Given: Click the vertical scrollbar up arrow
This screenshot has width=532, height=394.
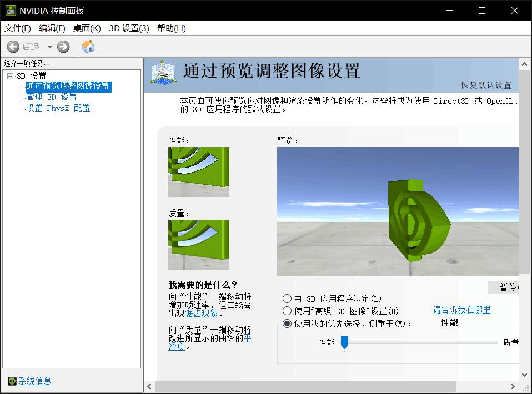Looking at the screenshot, I should (x=524, y=64).
